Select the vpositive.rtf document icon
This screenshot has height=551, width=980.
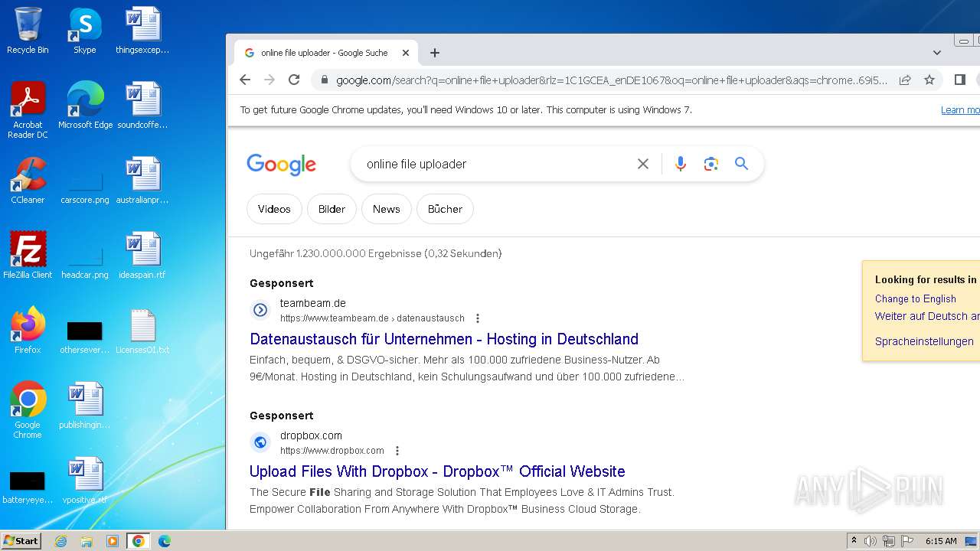(85, 481)
